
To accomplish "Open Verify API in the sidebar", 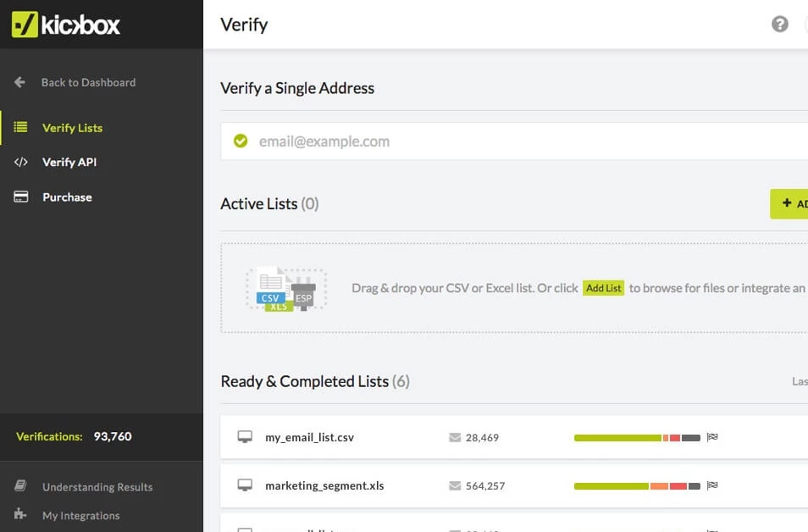I will (x=69, y=162).
